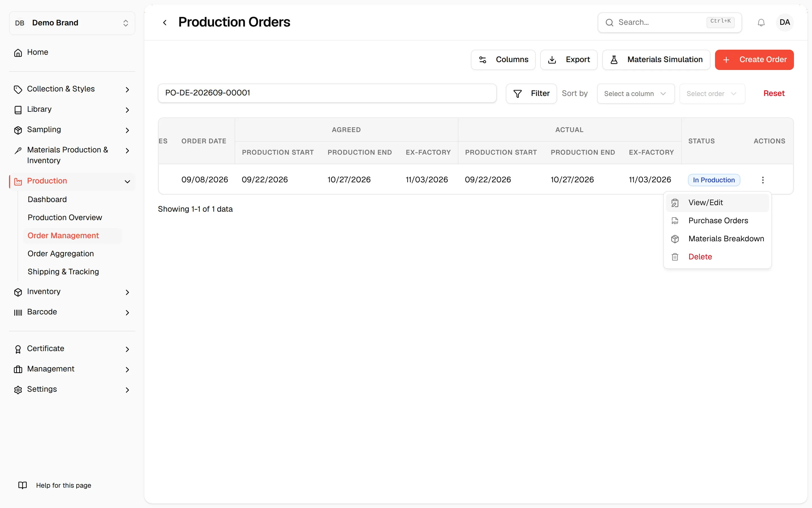Go back using the back arrow

165,23
